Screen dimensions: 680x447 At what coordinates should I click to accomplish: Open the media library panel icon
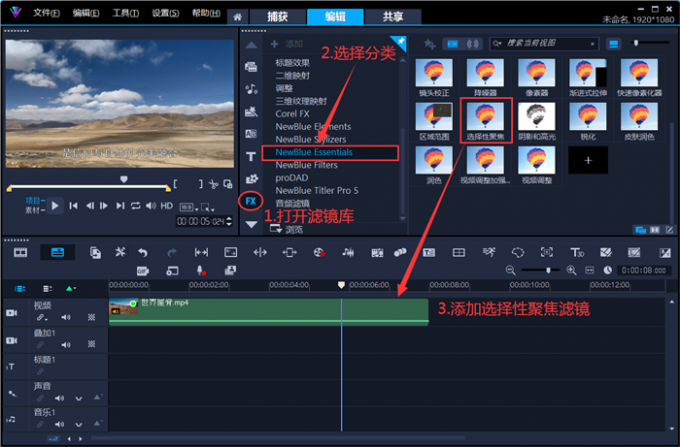pyautogui.click(x=250, y=66)
